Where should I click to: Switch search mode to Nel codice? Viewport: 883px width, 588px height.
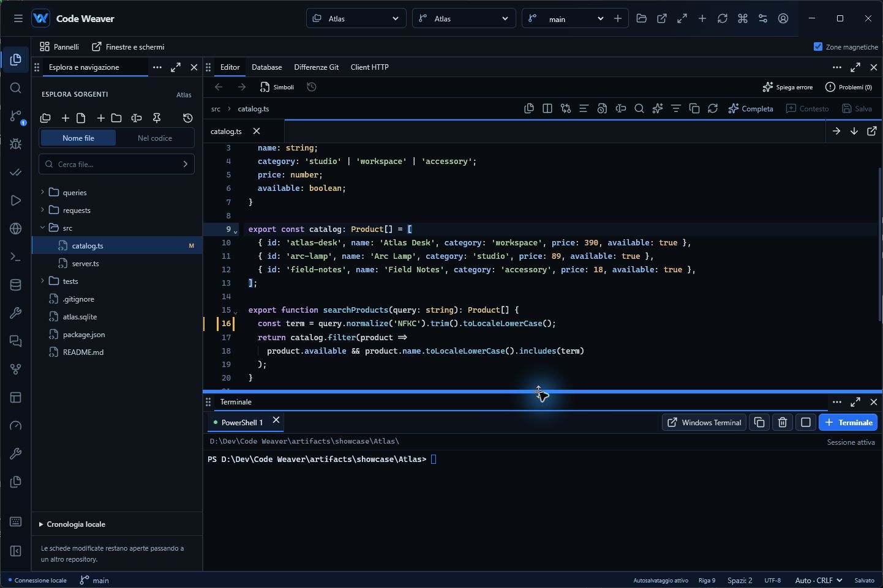tap(155, 138)
